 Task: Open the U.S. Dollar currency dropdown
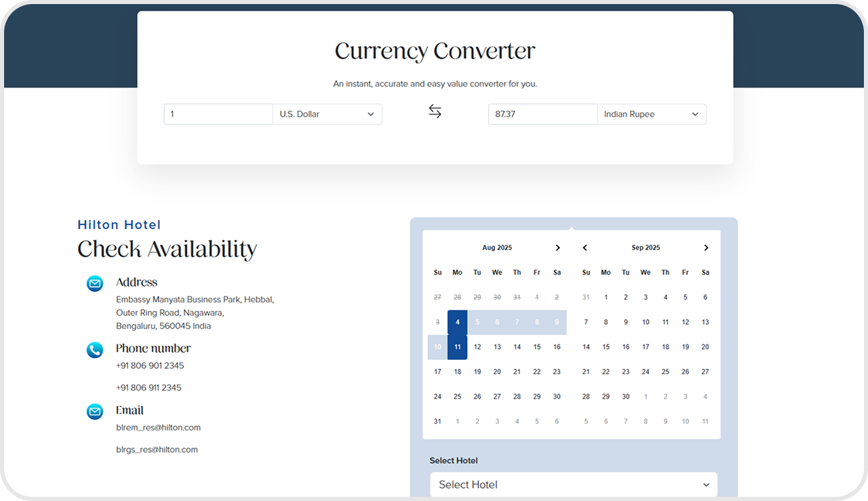(x=328, y=114)
